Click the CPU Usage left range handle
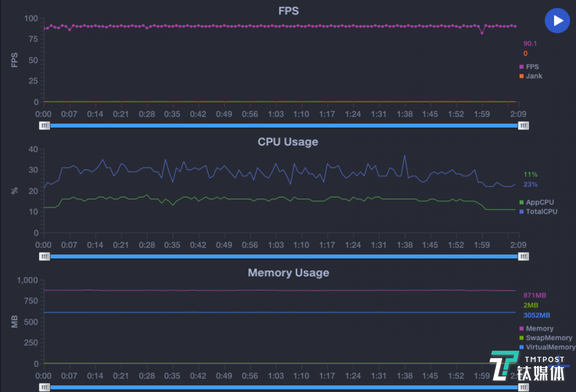Viewport: 576px width, 392px height. pos(44,256)
